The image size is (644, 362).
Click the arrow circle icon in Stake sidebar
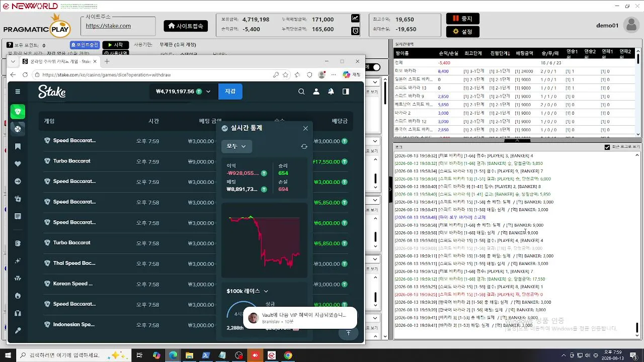tap(18, 181)
